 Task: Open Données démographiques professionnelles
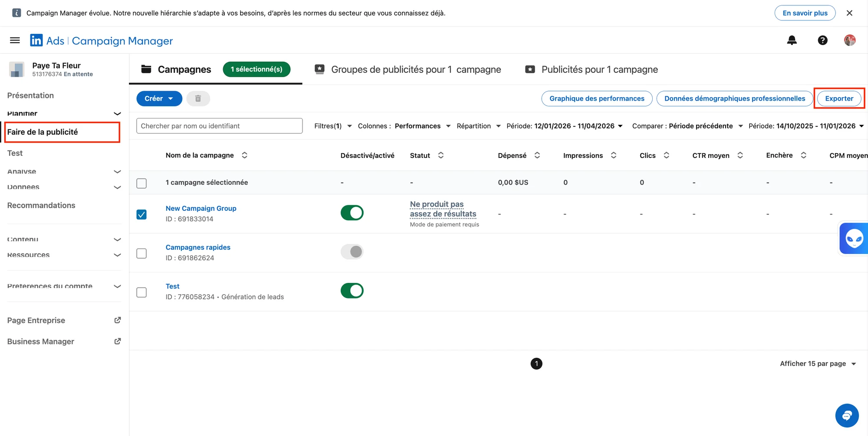[735, 98]
